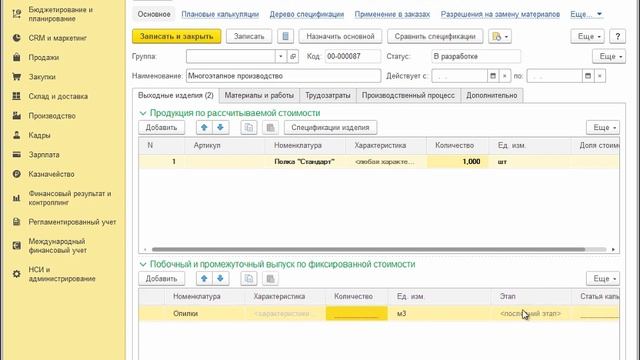Copy row in Продукция table
This screenshot has height=360, width=640.
point(249,127)
